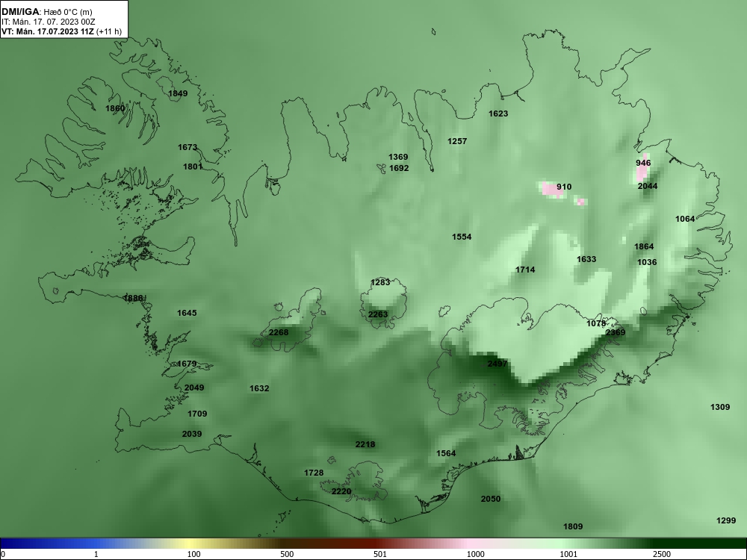Select the 2497 maximum height label

(x=498, y=364)
